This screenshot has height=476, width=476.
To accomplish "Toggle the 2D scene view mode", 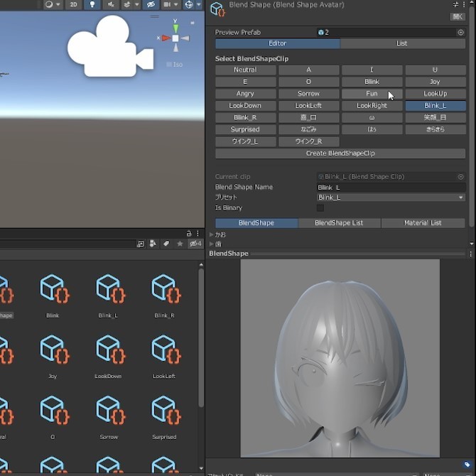I will point(73,4).
